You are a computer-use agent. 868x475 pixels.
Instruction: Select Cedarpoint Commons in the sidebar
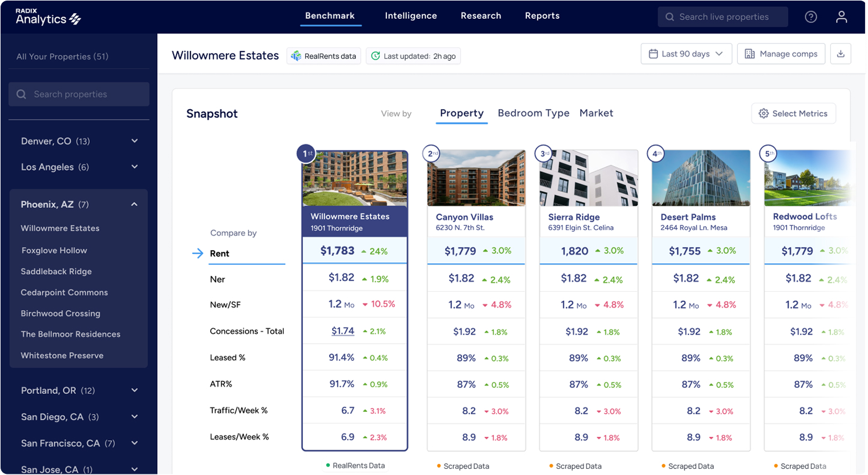[64, 292]
